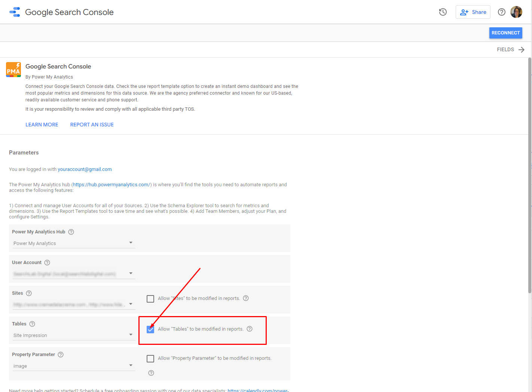The image size is (532, 392).
Task: Open version history clock icon
Action: click(x=443, y=12)
